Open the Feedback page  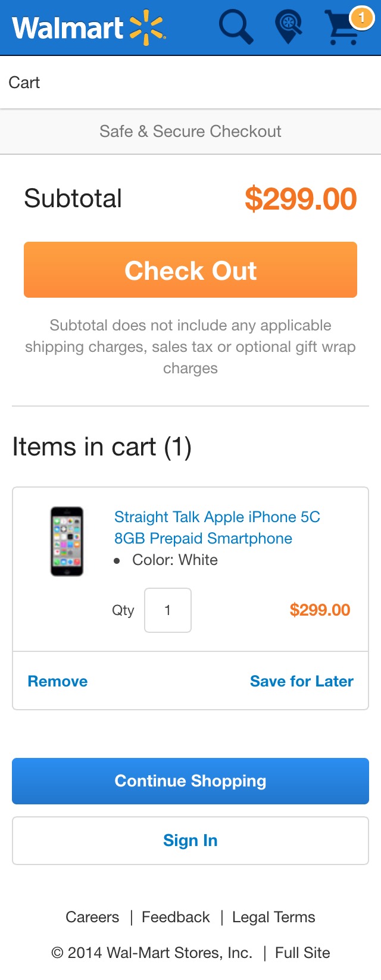tap(175, 917)
